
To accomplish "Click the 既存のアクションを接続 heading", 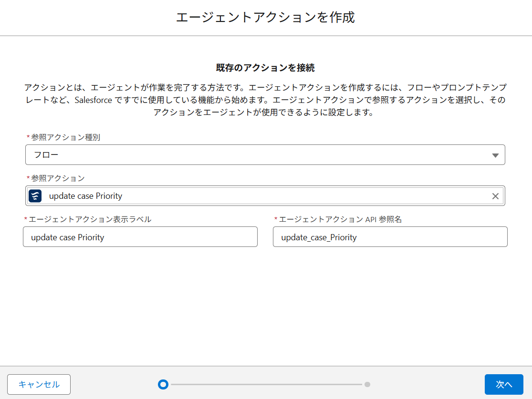I will click(265, 68).
